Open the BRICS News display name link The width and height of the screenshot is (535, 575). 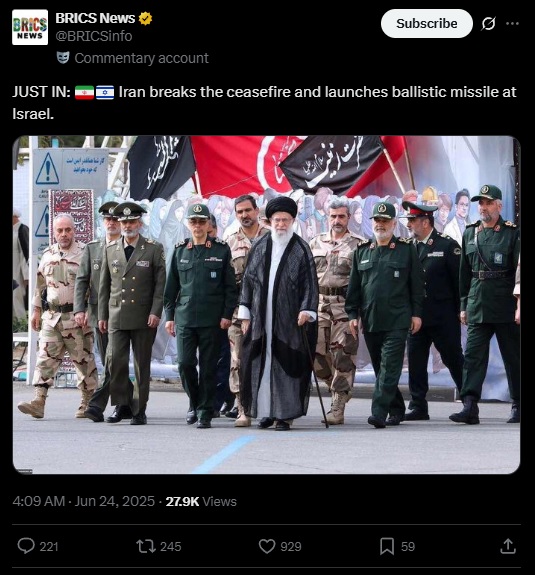click(95, 18)
